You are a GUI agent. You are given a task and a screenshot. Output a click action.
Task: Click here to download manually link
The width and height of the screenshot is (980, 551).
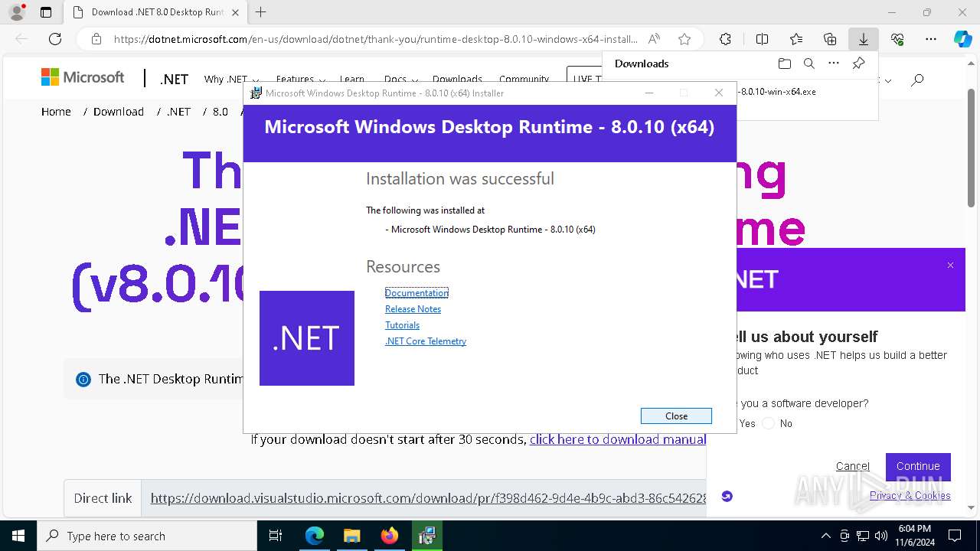[x=618, y=439]
